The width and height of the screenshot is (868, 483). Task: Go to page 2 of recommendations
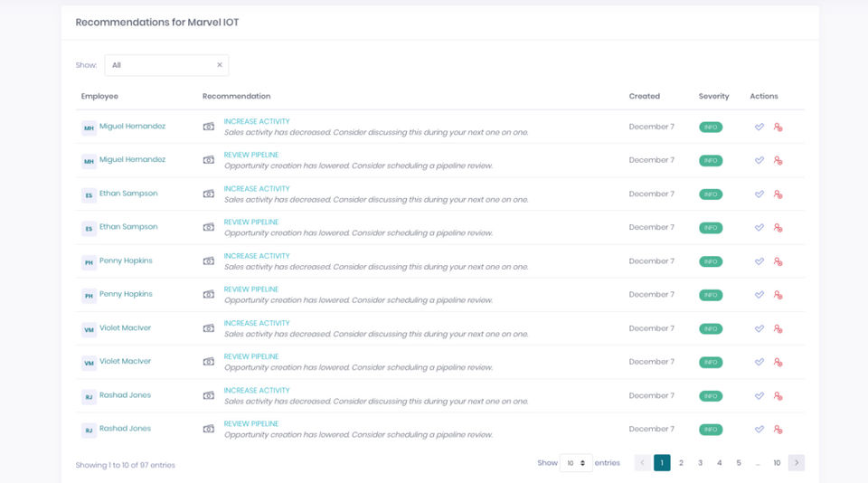(x=681, y=463)
